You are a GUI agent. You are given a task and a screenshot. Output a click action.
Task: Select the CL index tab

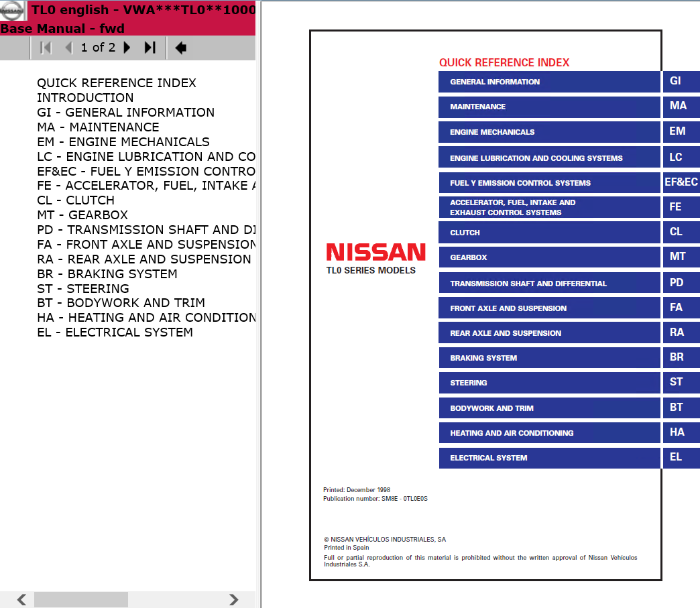pos(681,232)
